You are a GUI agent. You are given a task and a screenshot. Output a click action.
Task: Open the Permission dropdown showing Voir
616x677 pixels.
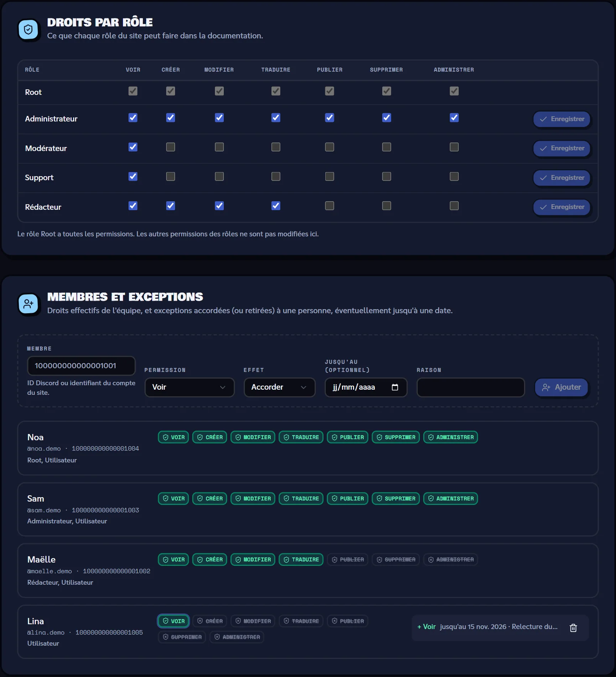pyautogui.click(x=189, y=387)
